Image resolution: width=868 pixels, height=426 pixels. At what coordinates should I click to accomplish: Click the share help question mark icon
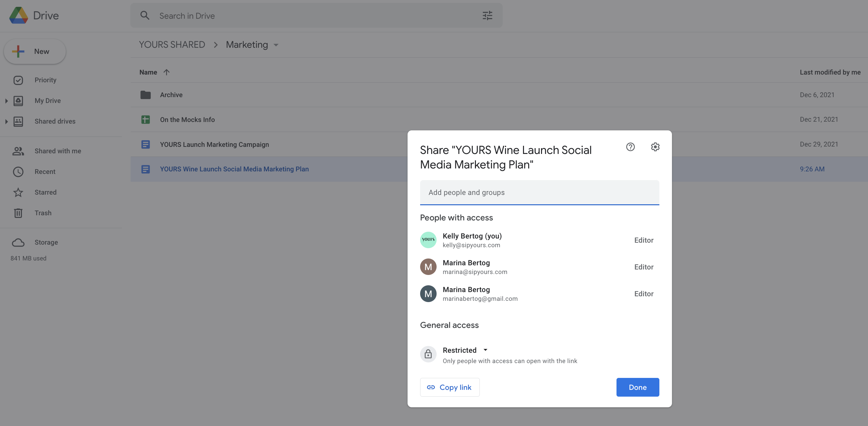[630, 146]
